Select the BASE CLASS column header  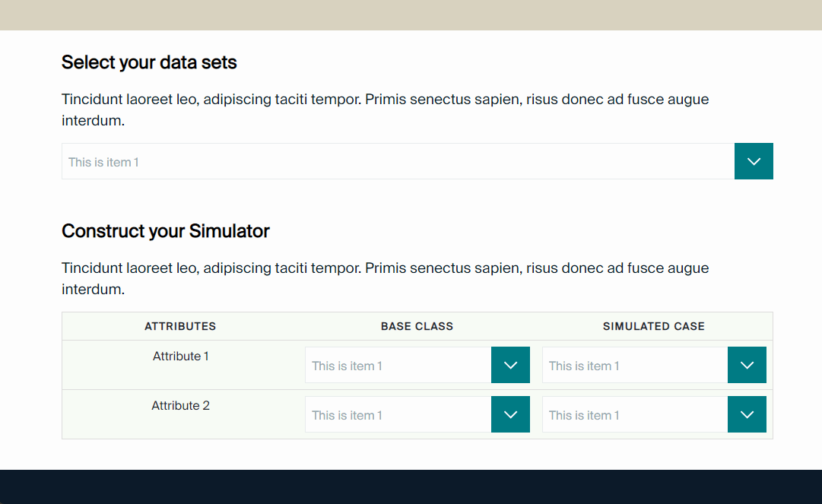point(417,326)
